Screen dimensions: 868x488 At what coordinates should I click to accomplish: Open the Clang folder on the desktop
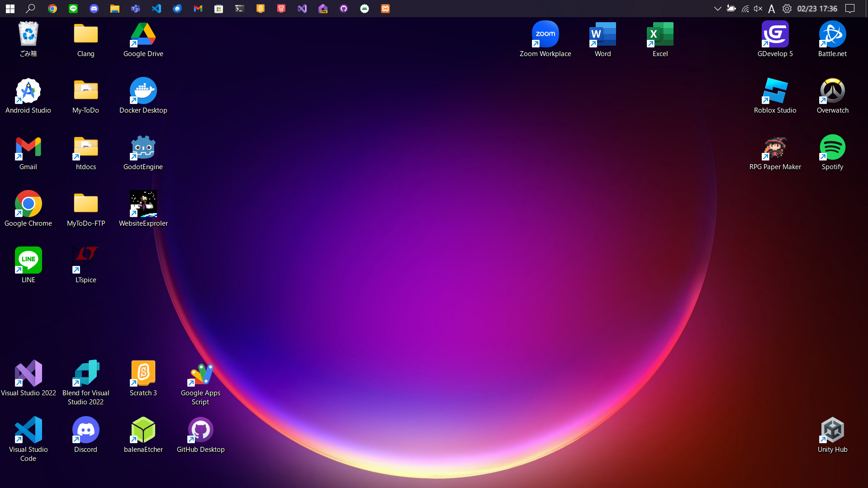pos(85,39)
